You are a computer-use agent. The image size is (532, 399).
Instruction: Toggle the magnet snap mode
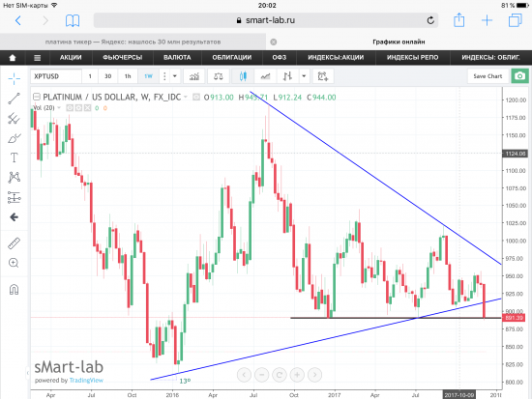pyautogui.click(x=15, y=290)
